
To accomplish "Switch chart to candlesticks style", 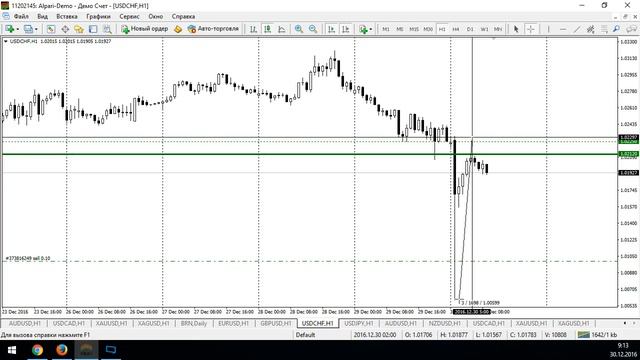I will (267, 29).
